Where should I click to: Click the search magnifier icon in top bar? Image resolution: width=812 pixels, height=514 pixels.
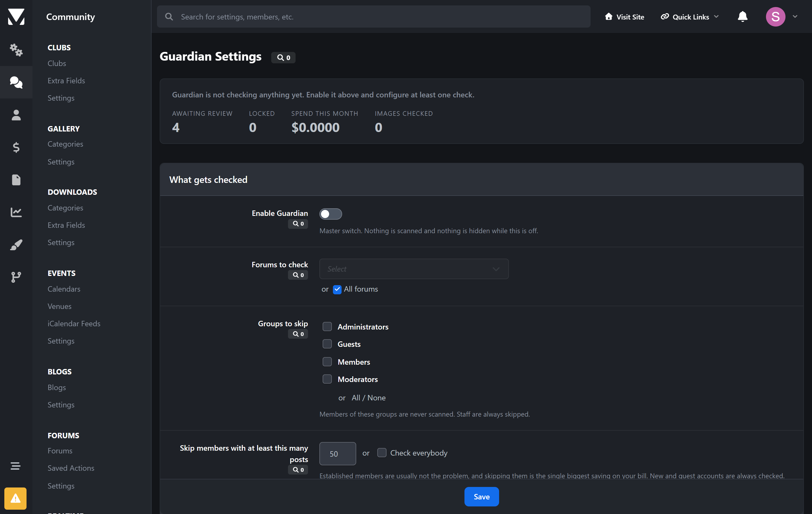169,17
